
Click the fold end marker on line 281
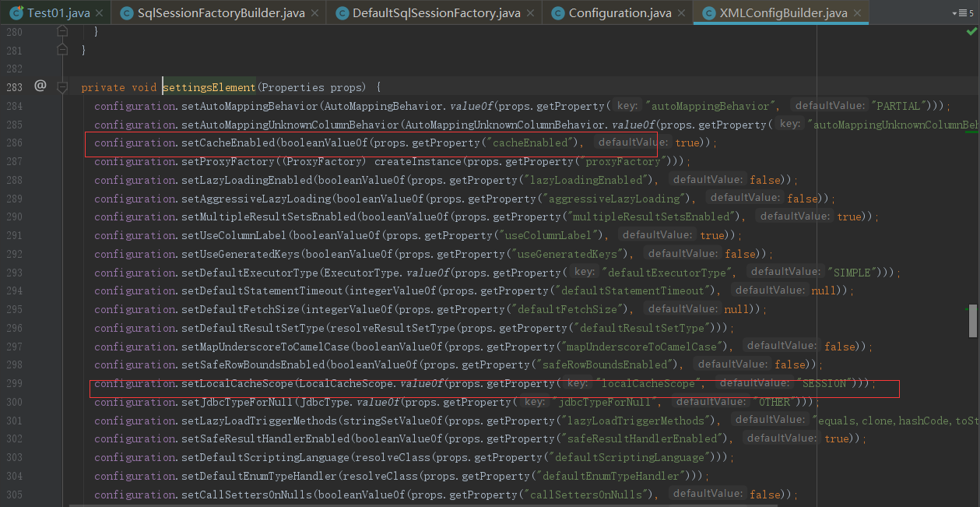coord(64,50)
